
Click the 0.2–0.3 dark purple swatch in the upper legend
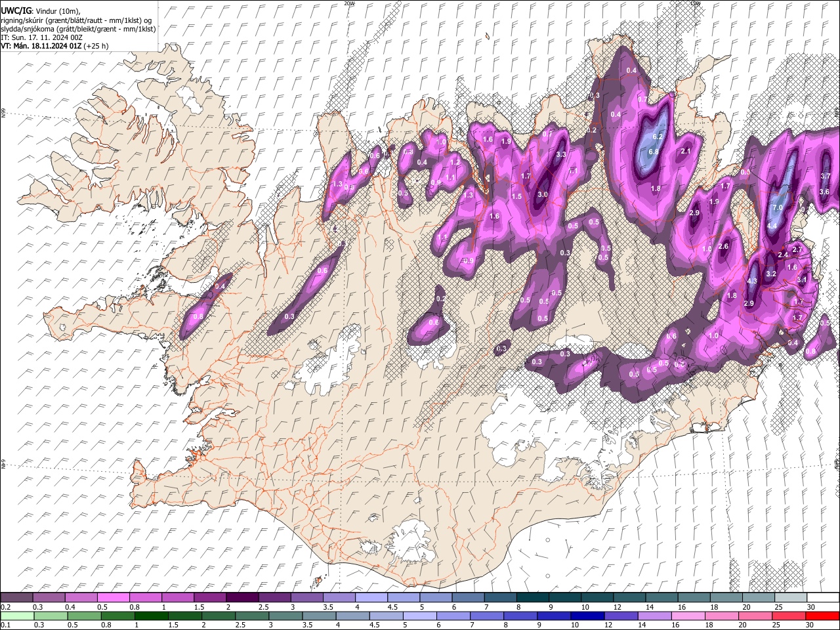pyautogui.click(x=17, y=598)
